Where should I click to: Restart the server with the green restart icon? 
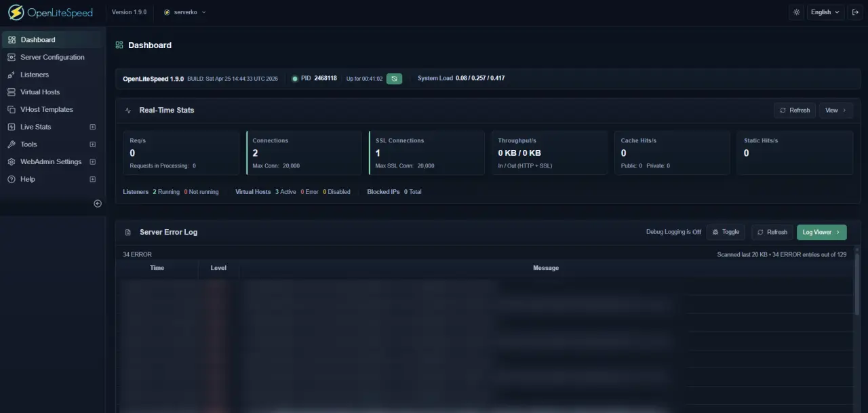coord(394,79)
